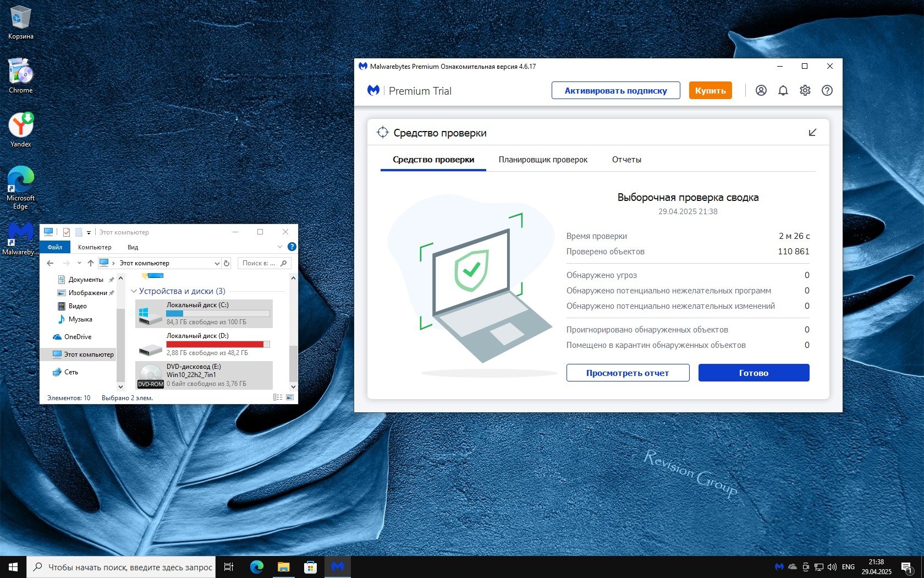
Task: Click the Malwarebytes logo beside Premium Trial
Action: pyautogui.click(x=373, y=90)
